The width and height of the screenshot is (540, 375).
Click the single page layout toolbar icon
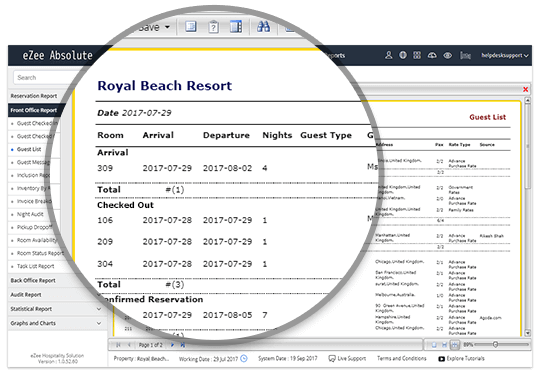pos(191,27)
